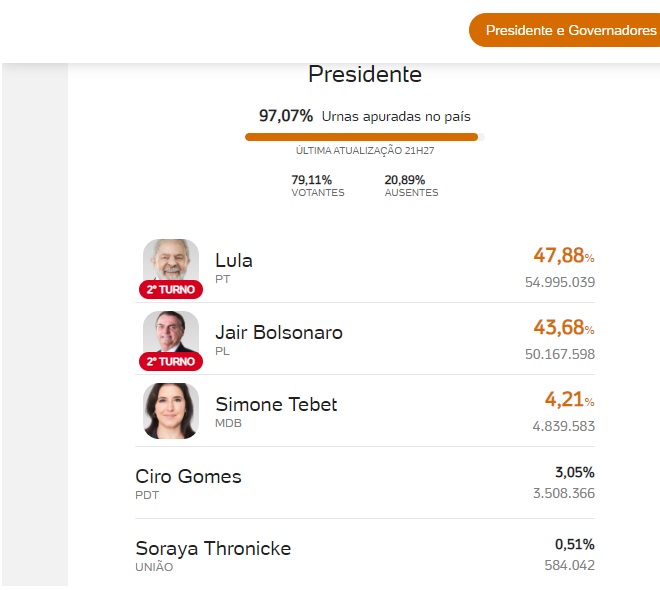Click Simone Tebet's candidate photo
Viewport: 660px width, 590px height.
[171, 410]
